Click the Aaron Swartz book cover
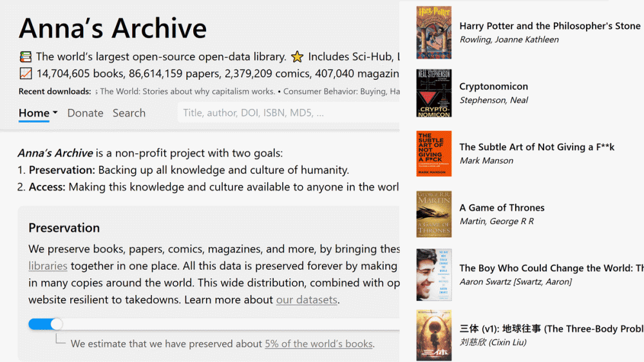This screenshot has height=362, width=644. click(433, 274)
